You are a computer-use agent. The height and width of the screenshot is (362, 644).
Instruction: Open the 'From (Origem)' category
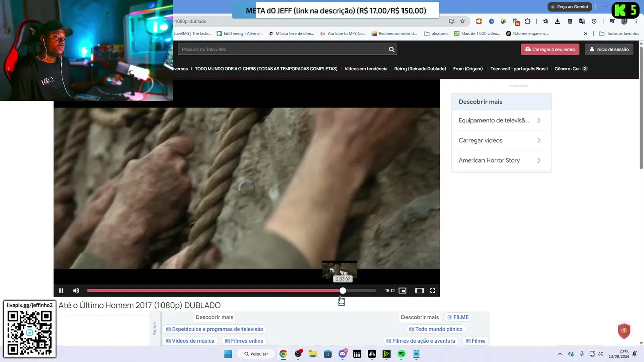(x=468, y=69)
